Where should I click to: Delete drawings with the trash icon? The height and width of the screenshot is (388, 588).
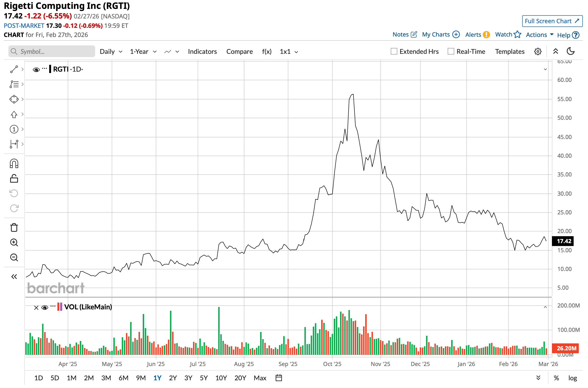14,228
